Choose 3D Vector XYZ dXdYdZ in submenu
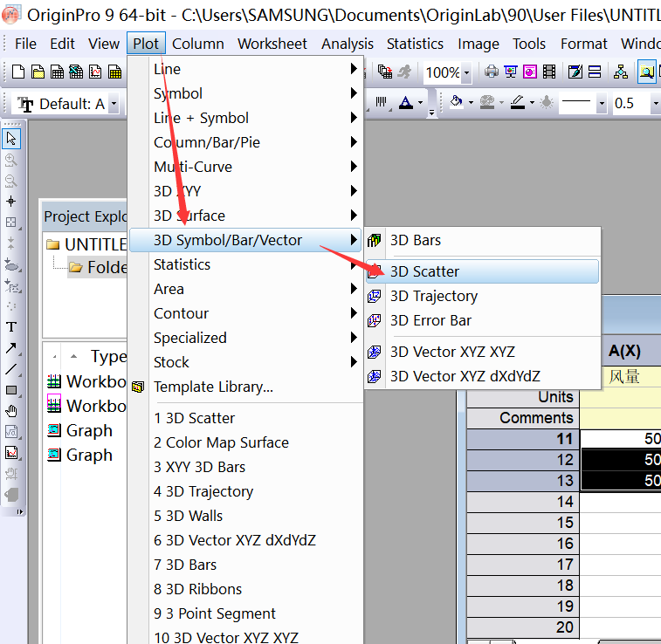661x644 pixels. (x=482, y=376)
